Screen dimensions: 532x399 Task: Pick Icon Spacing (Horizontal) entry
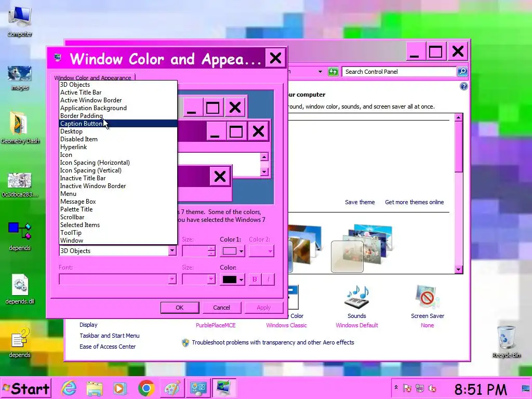click(x=118, y=163)
